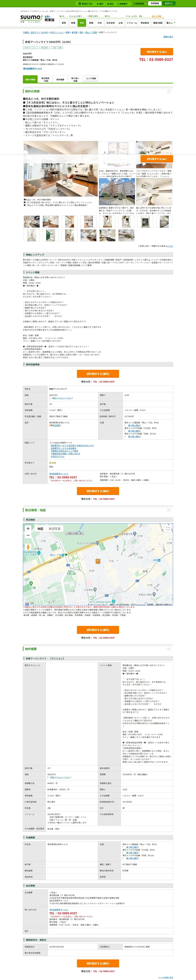Screen dimensions: 196x980
Task: Select 注文住宅 in navigation
Action: point(110,23)
